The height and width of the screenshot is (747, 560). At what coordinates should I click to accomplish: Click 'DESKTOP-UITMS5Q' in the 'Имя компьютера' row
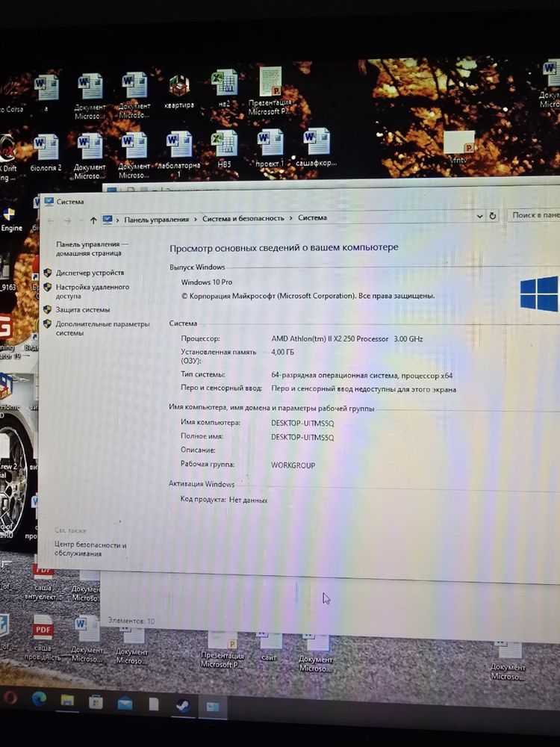[302, 423]
